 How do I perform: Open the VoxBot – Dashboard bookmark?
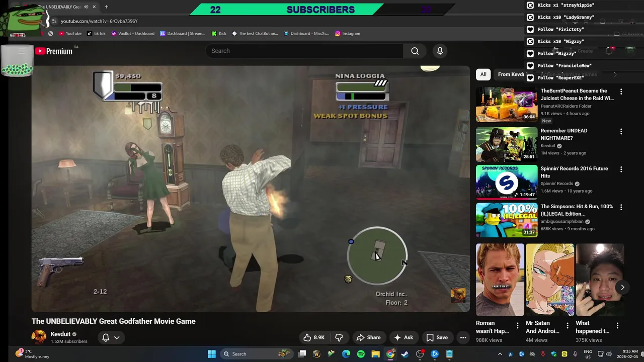coord(133,34)
